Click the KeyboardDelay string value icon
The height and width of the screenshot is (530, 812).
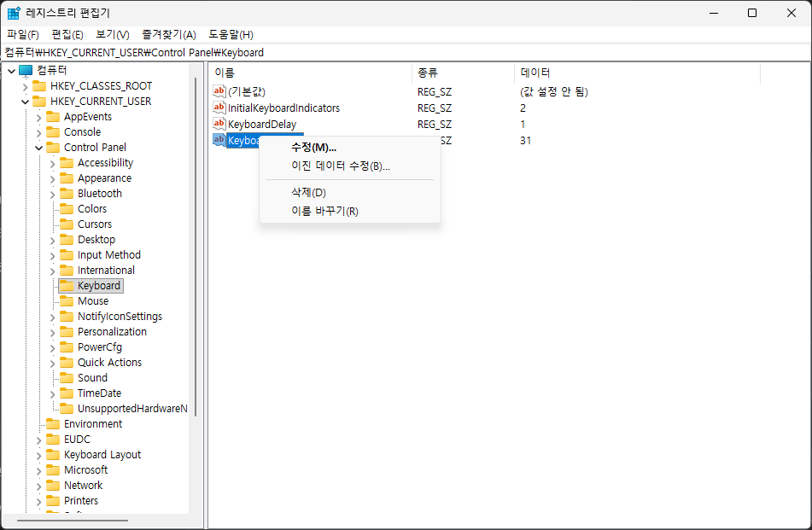[219, 125]
